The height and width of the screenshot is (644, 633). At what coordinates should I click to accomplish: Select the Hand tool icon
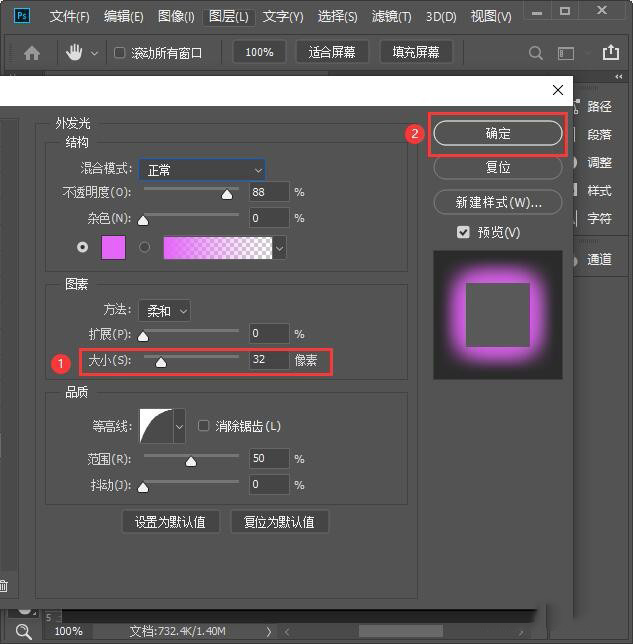pyautogui.click(x=74, y=53)
